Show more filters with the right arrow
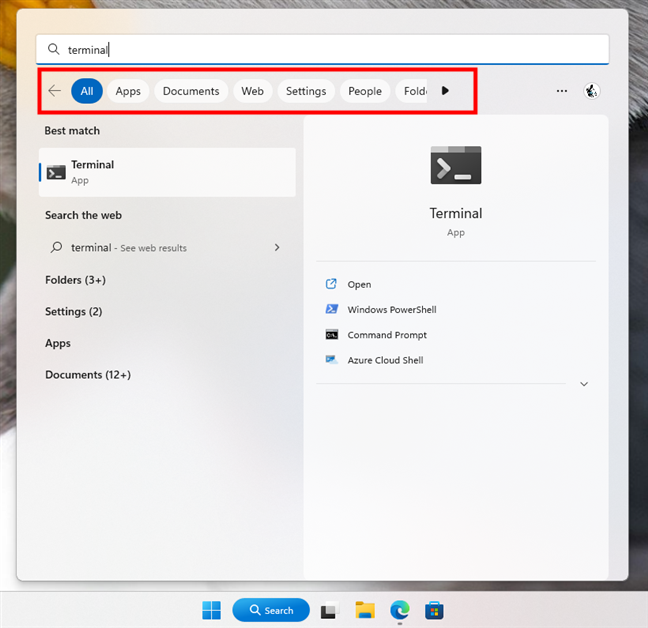This screenshot has width=648, height=628. (445, 90)
